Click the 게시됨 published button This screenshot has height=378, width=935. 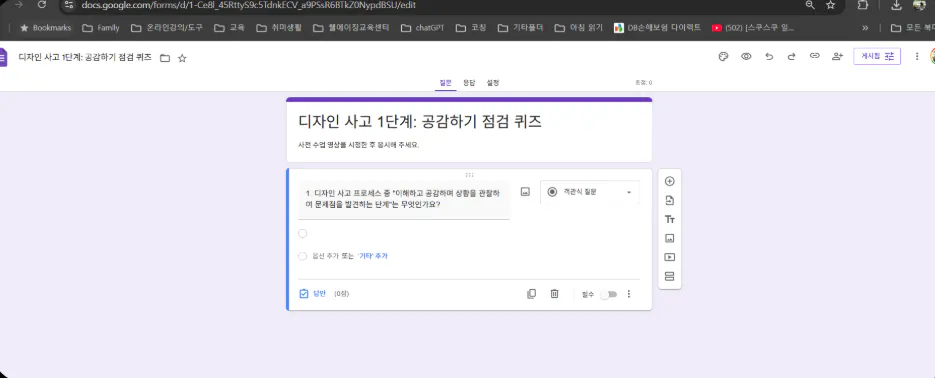pyautogui.click(x=877, y=56)
